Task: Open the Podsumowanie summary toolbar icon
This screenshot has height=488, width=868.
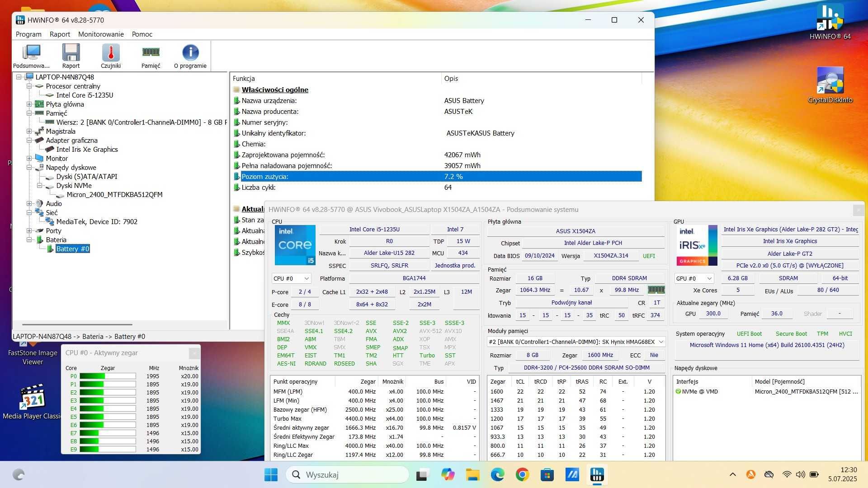Action: [31, 56]
